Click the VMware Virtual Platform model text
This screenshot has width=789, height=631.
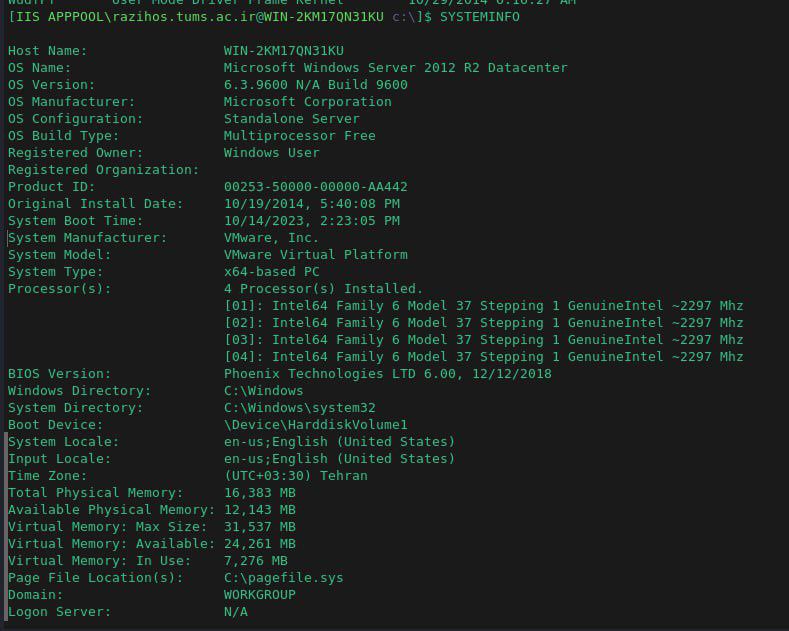[315, 255]
